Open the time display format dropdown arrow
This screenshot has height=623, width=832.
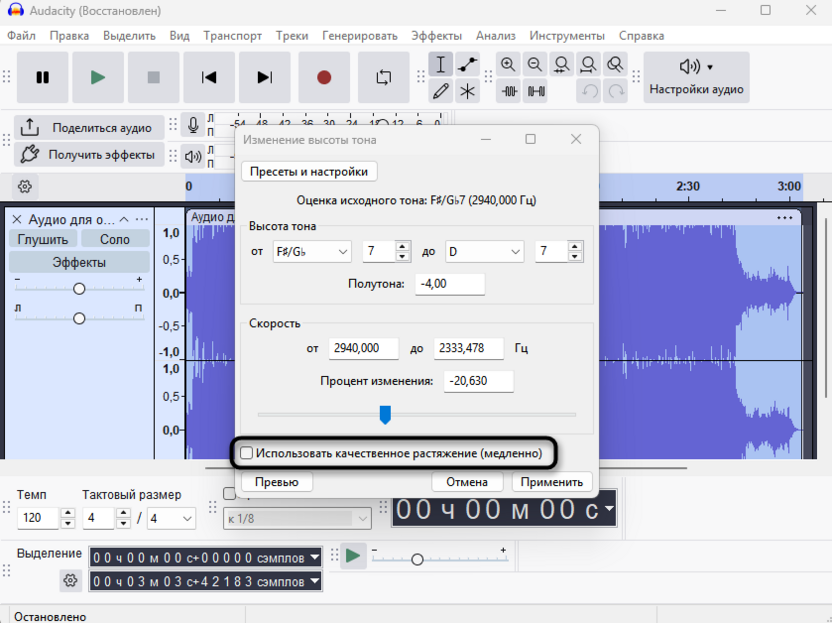tap(609, 508)
